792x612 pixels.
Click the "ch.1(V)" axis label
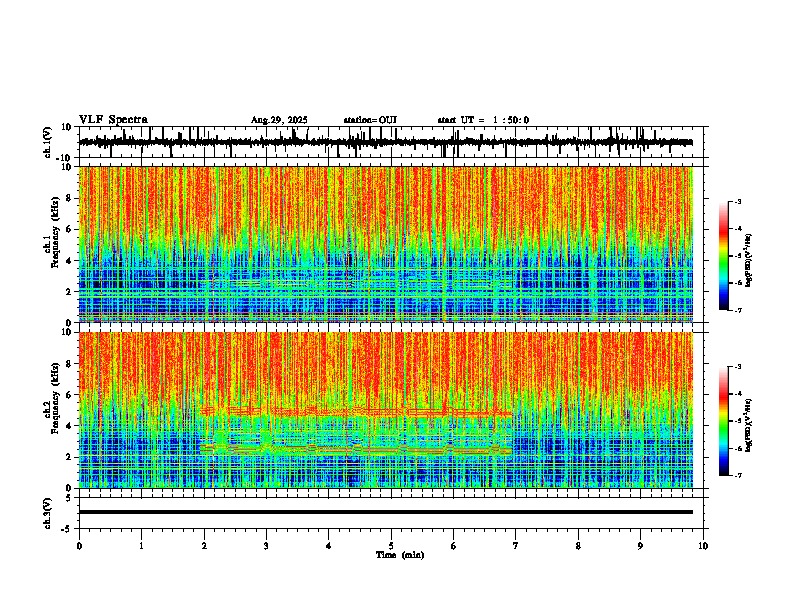pos(48,142)
